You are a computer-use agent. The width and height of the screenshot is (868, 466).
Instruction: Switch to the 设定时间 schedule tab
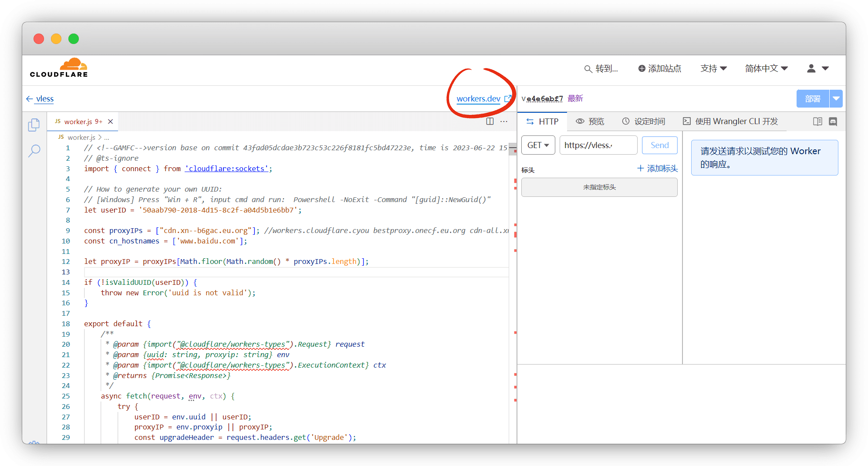pos(643,122)
